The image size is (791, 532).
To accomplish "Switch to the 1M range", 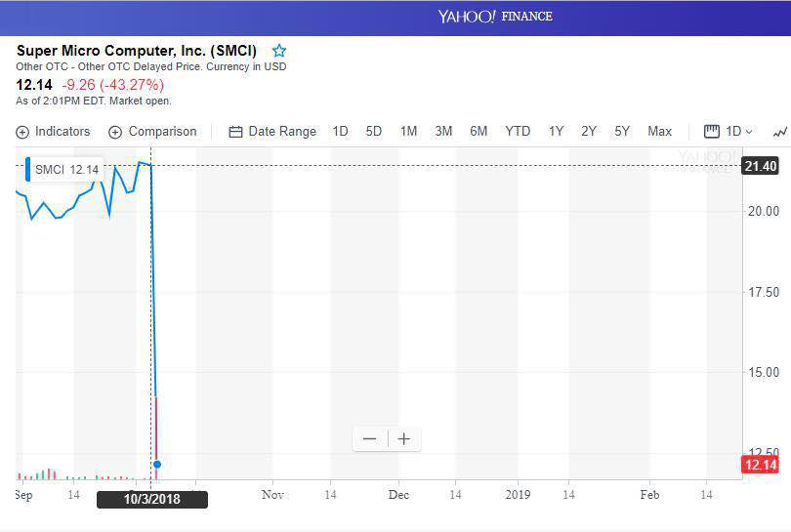I will point(408,132).
